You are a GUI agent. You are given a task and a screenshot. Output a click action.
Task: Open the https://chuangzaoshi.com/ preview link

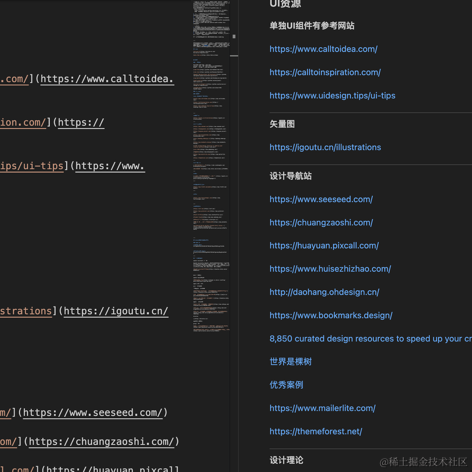click(x=321, y=223)
